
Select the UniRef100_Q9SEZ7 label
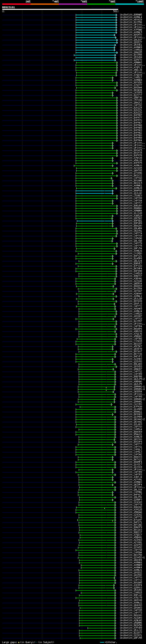(x=131, y=42)
